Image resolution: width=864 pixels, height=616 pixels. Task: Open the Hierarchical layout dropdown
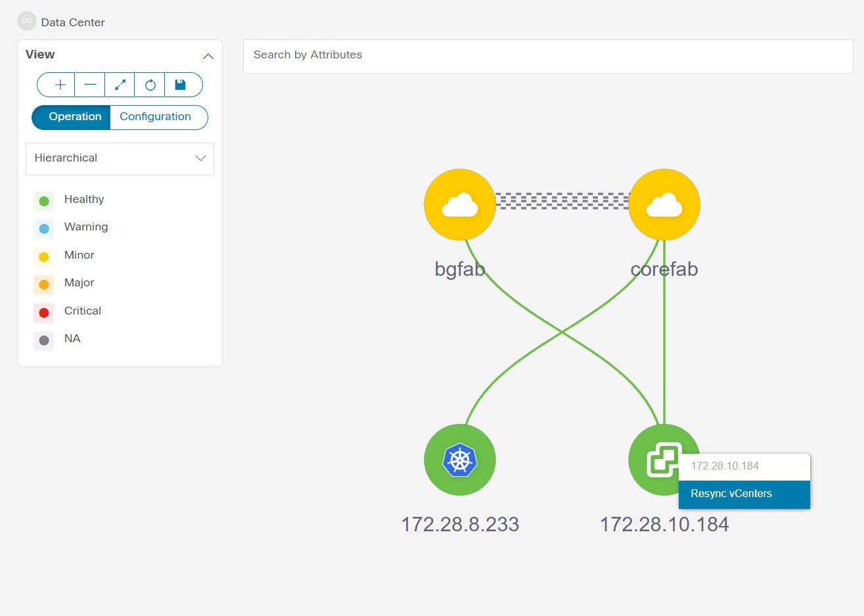point(120,159)
